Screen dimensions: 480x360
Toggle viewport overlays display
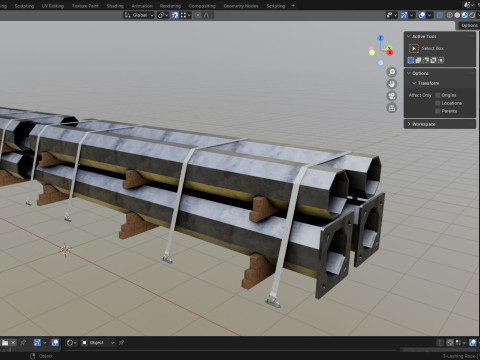(x=422, y=15)
